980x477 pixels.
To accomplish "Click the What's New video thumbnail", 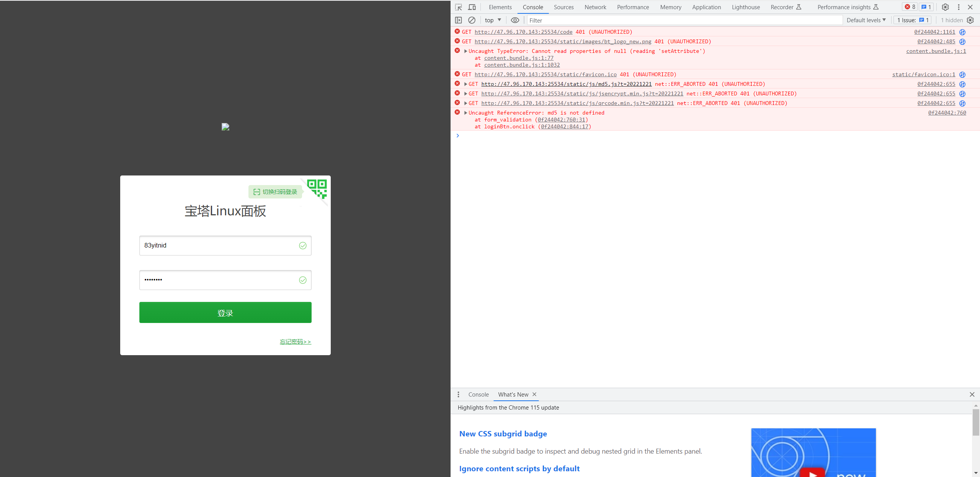I will (x=813, y=452).
